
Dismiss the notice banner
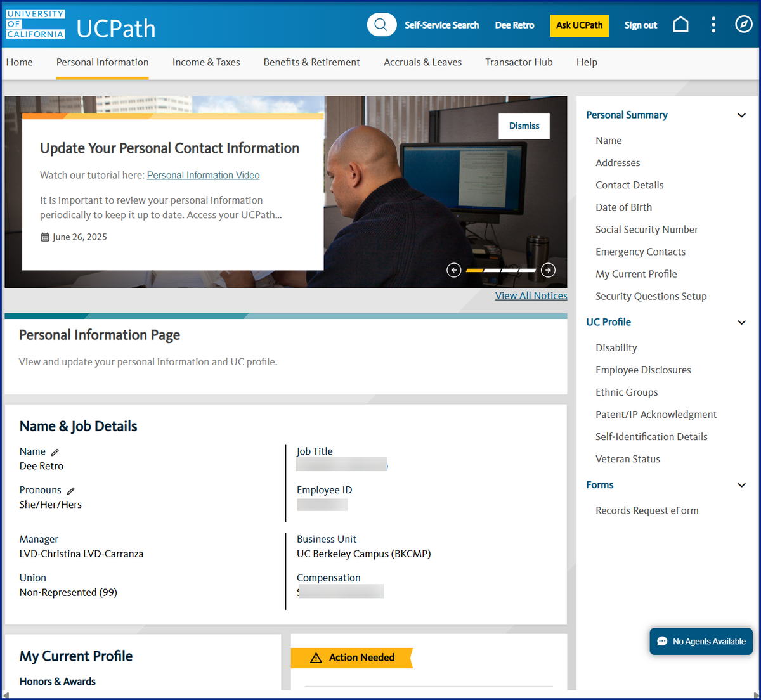524,126
